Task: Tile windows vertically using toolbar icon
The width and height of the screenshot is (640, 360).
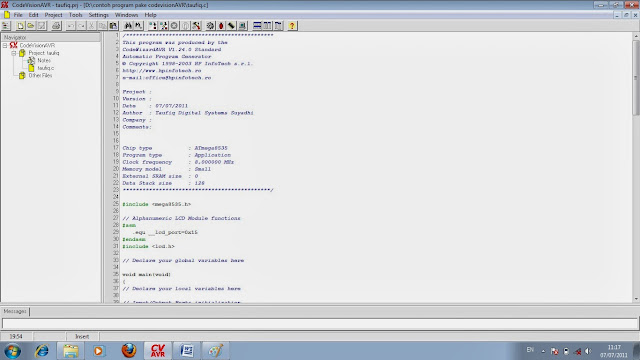Action: [x=267, y=26]
